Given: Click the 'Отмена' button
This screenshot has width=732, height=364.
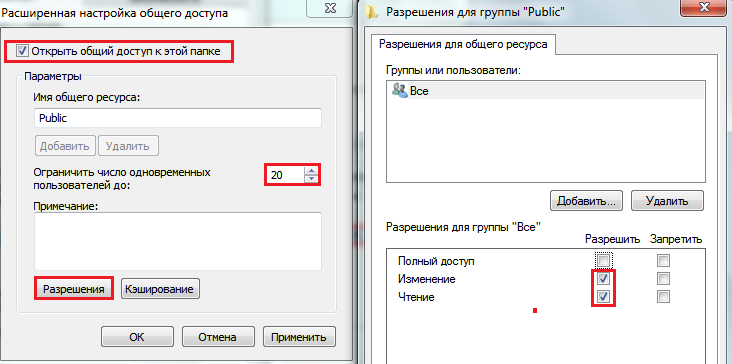Looking at the screenshot, I should point(218,337).
